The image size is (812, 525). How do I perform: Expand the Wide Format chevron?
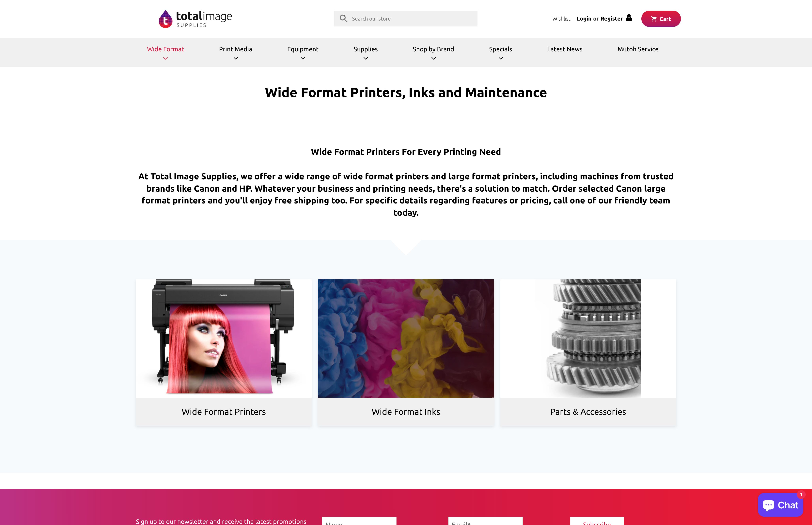click(166, 58)
